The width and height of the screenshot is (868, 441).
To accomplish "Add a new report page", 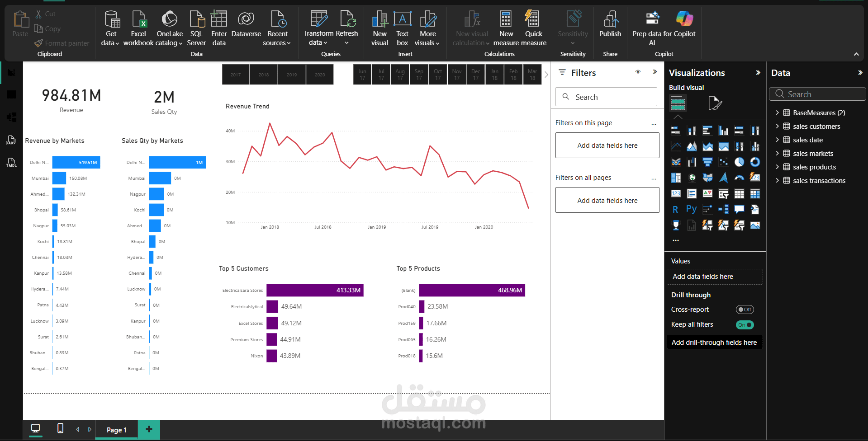I will tap(149, 429).
